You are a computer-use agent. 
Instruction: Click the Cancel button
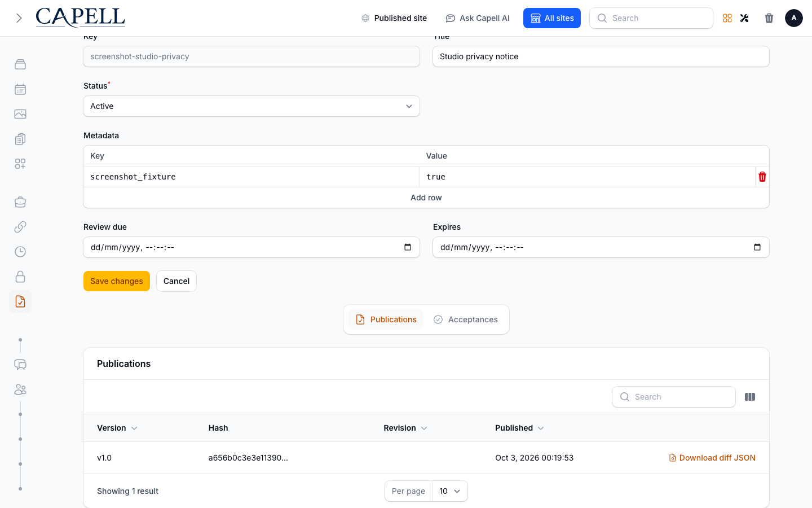176,281
